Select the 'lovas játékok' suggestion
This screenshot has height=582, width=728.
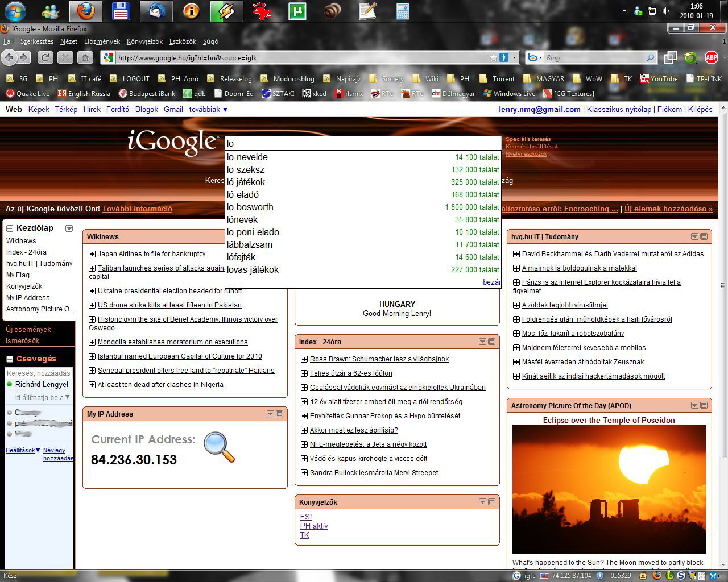[x=363, y=269]
